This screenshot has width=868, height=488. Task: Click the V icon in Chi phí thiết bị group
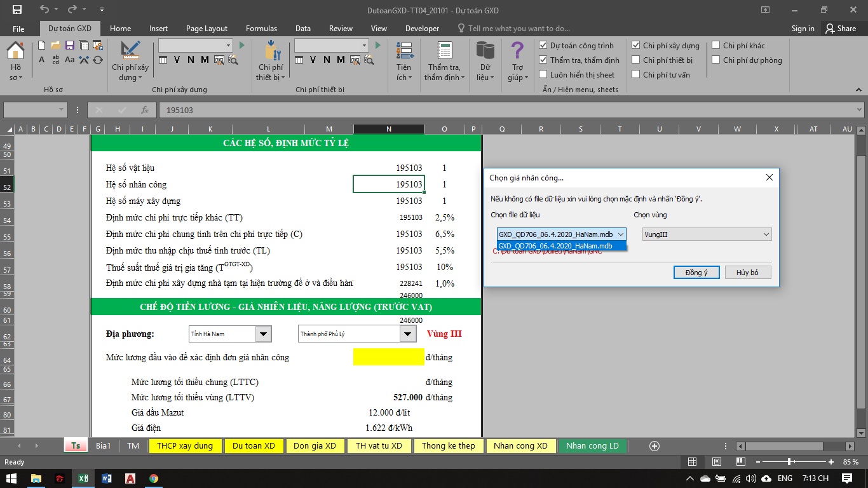coord(313,60)
